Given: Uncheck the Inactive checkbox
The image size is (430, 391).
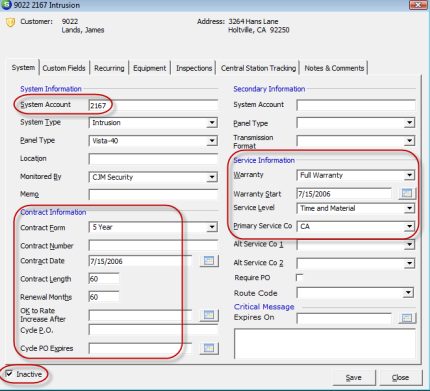Looking at the screenshot, I should coord(10,374).
